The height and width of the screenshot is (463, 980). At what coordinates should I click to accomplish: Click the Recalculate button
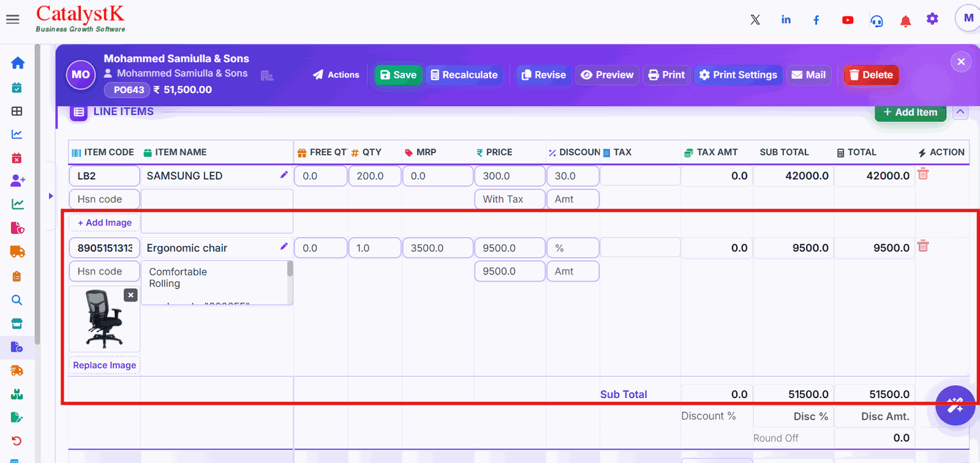[464, 75]
